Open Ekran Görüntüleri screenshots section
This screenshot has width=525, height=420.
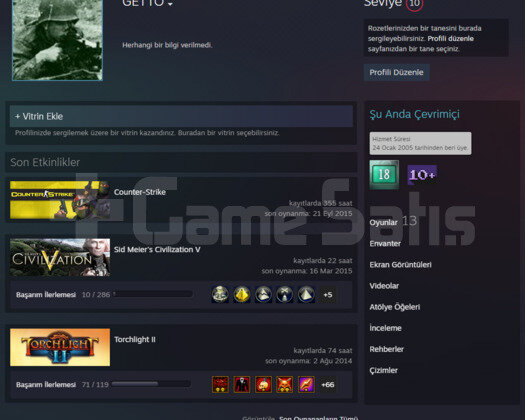[400, 265]
